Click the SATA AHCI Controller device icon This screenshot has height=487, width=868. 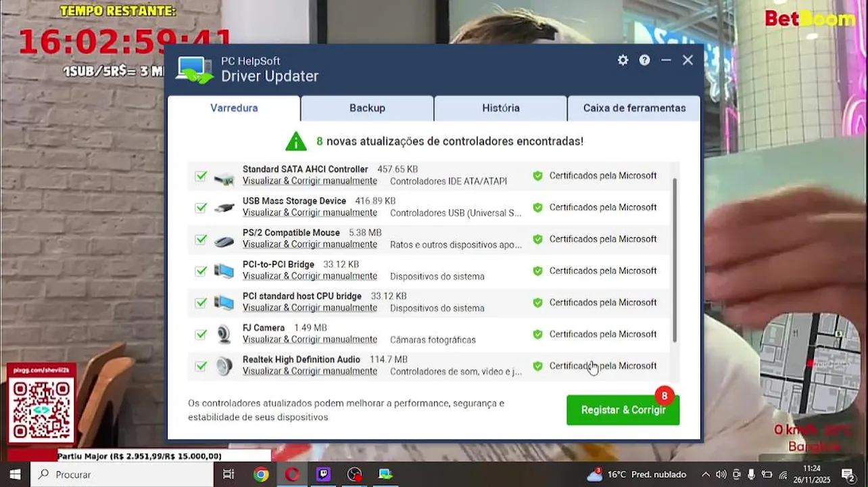coord(224,179)
